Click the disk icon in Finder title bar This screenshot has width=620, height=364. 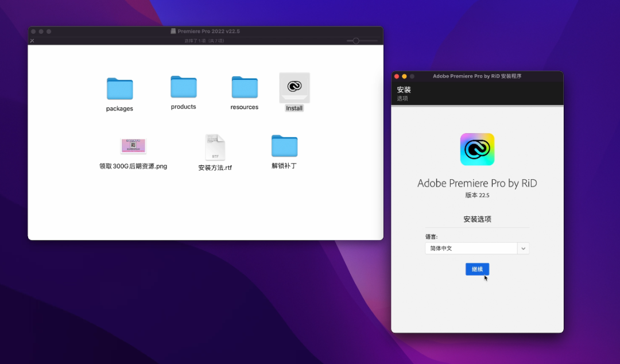click(173, 31)
